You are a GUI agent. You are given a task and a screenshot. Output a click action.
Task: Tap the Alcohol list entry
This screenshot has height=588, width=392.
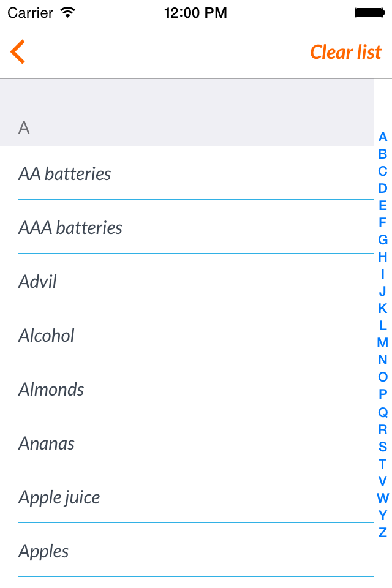184,336
